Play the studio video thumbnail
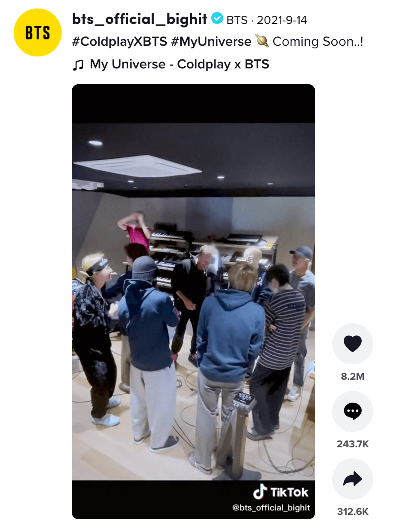The image size is (395, 532). 193,301
